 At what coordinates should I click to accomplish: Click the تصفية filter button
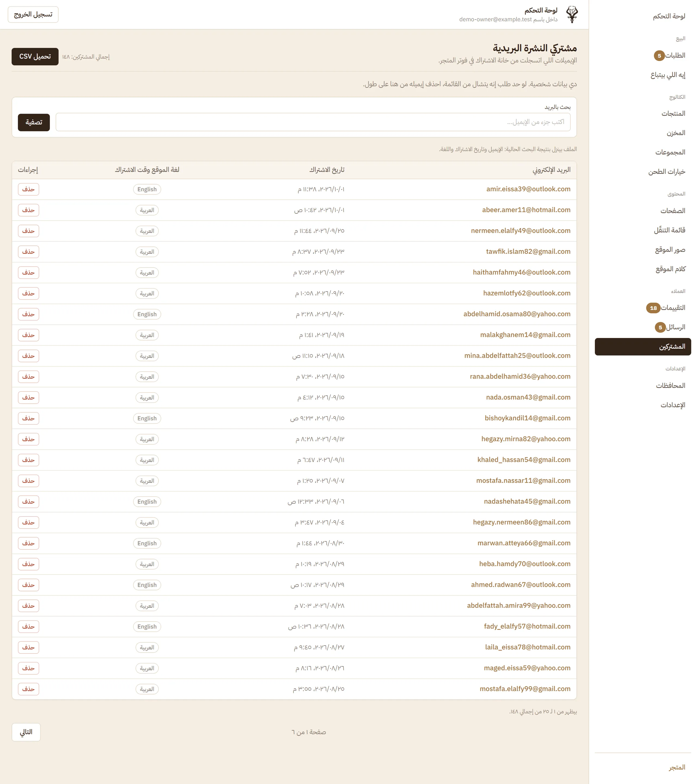(34, 122)
